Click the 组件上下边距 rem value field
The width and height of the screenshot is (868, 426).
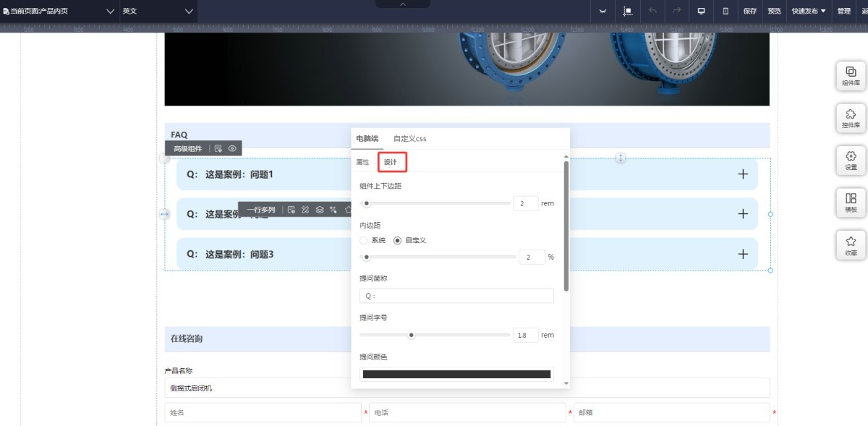tap(526, 203)
